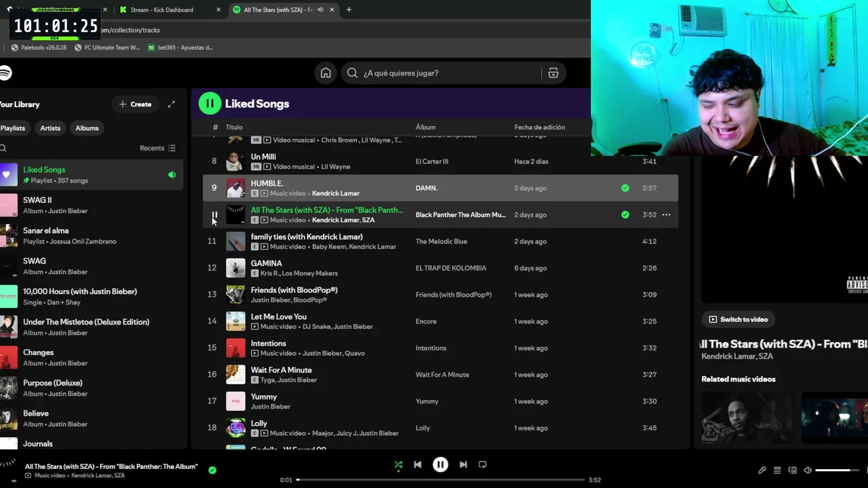
Task: Open Liked Songs playlist in the library
Action: (x=92, y=175)
